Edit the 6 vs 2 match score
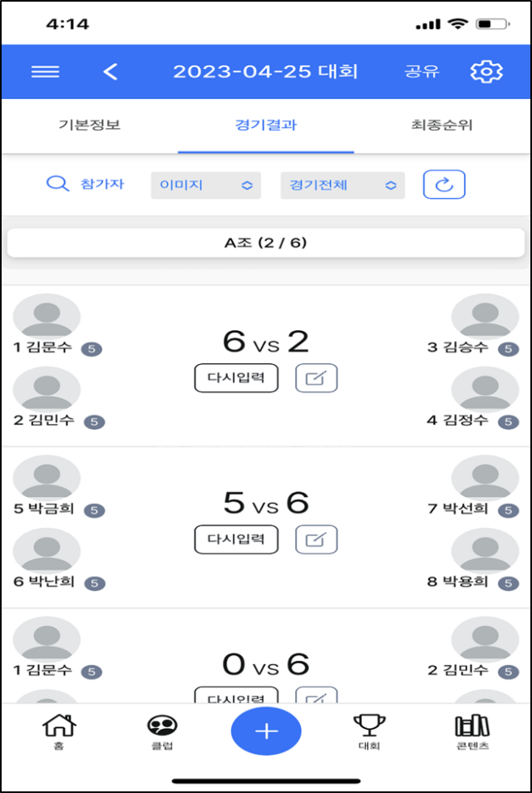 (x=316, y=378)
